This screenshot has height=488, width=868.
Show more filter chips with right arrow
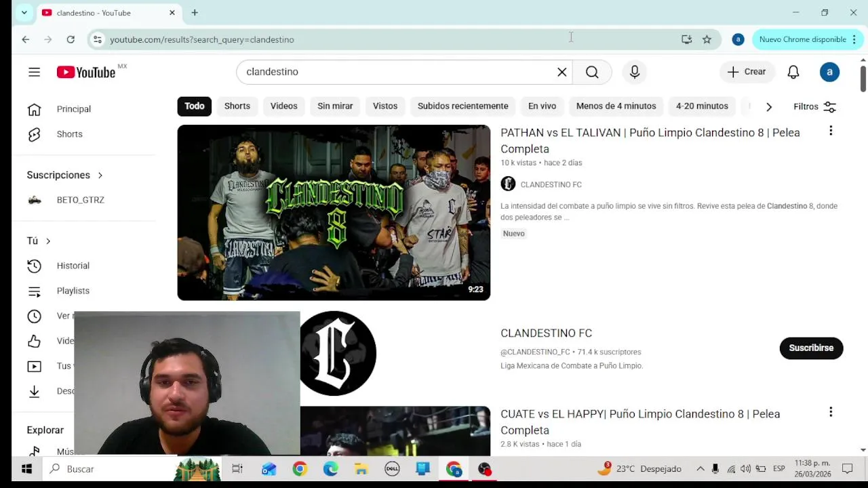[768, 106]
